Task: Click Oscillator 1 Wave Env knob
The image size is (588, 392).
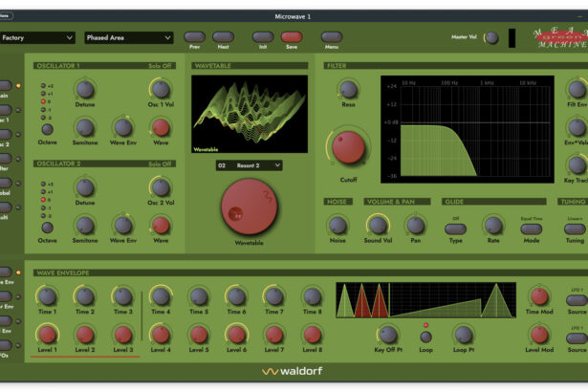Action: pyautogui.click(x=123, y=127)
